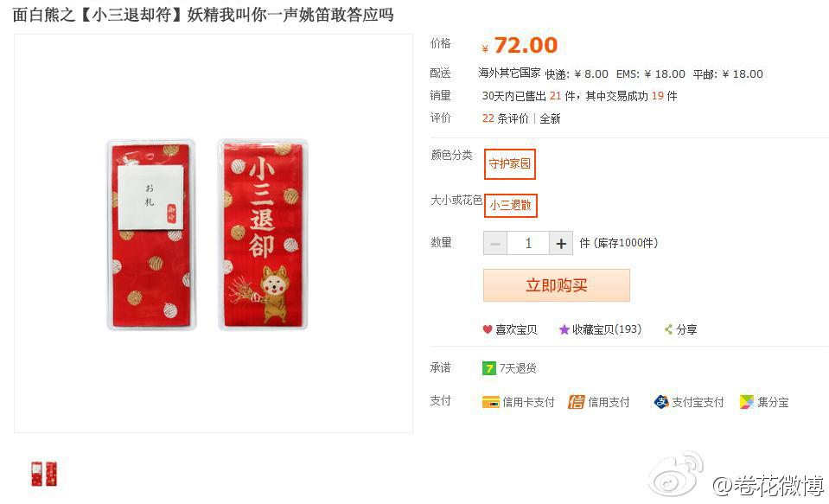The image size is (829, 504).
Task: Select the 小三退散 size option
Action: [x=510, y=205]
